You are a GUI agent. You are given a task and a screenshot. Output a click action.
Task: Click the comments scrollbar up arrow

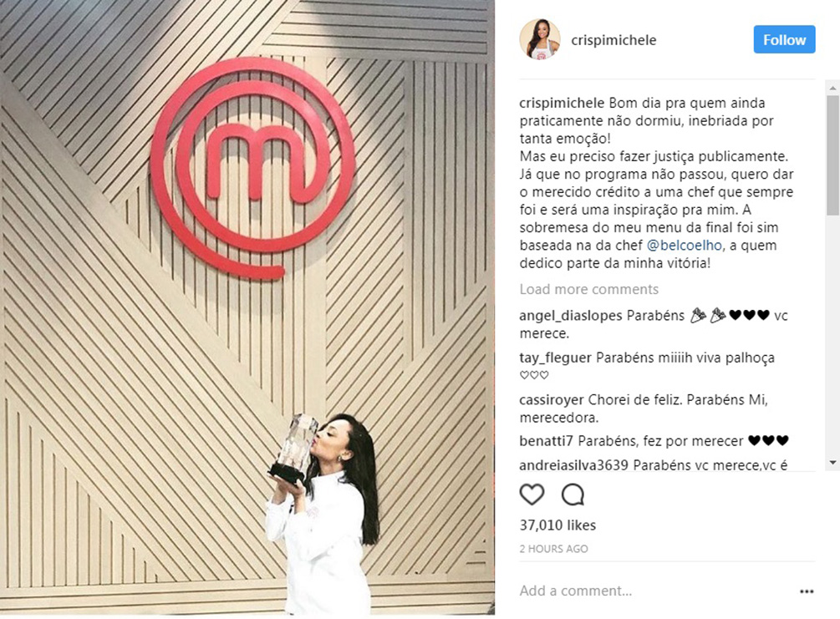point(832,87)
